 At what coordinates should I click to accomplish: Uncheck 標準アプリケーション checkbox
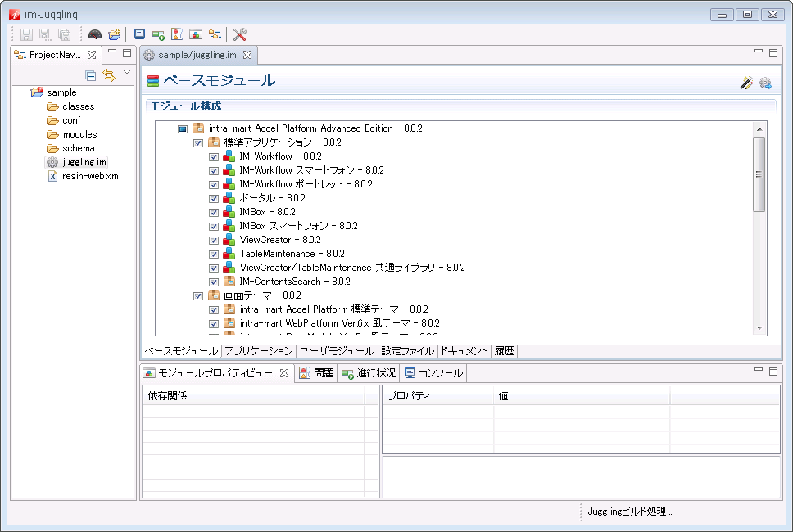pyautogui.click(x=198, y=143)
